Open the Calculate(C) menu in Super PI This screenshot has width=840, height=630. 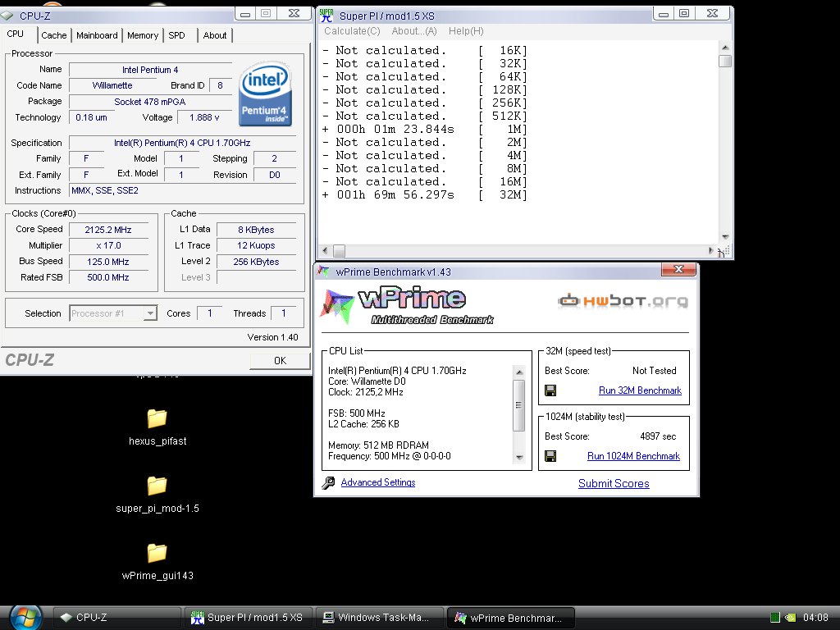pyautogui.click(x=352, y=31)
